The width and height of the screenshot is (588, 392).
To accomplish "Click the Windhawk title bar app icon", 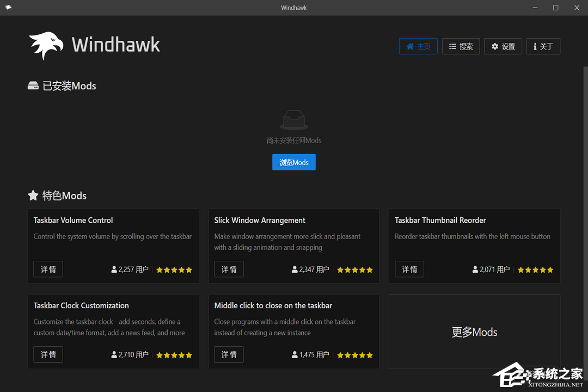I will (8, 8).
